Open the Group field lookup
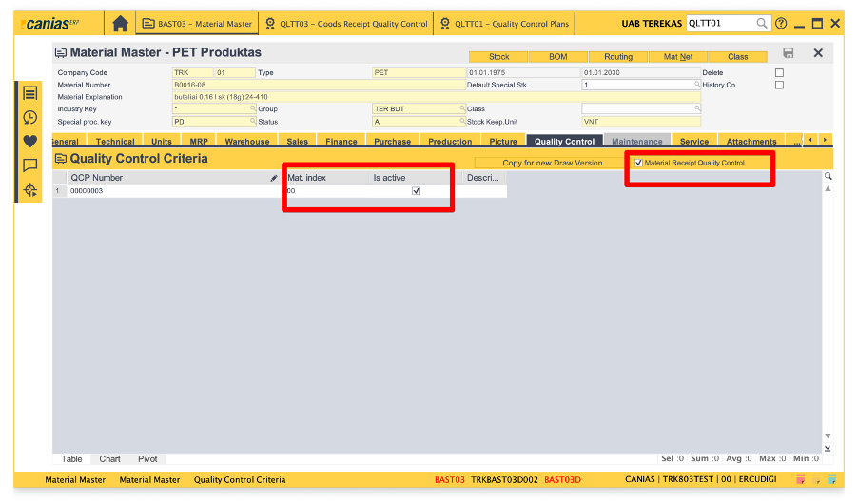This screenshot has height=504, width=858. [462, 109]
